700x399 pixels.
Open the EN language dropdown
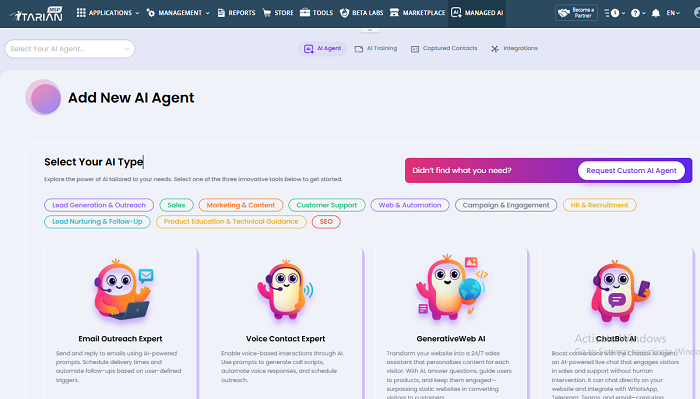coord(673,13)
